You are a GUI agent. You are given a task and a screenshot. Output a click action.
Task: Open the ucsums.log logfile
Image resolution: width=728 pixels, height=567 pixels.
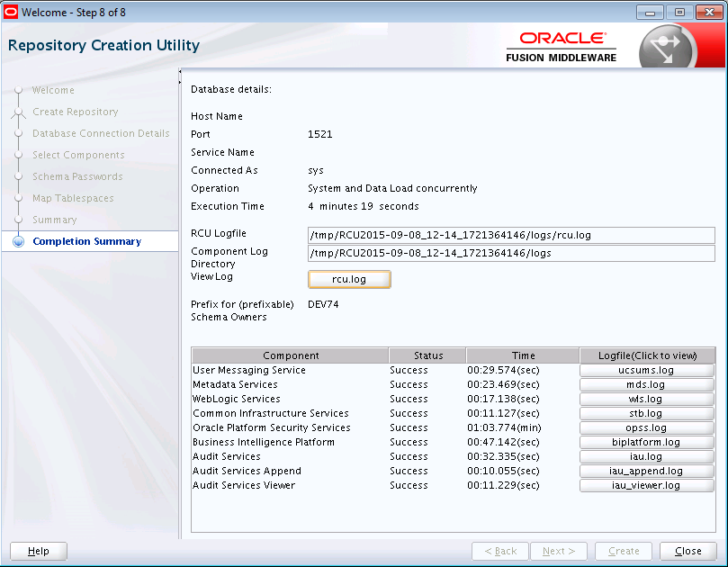[x=646, y=370]
